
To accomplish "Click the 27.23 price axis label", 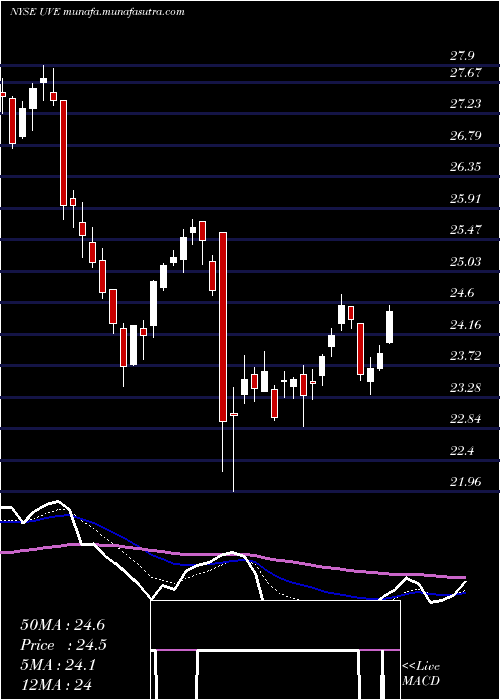I will click(465, 104).
